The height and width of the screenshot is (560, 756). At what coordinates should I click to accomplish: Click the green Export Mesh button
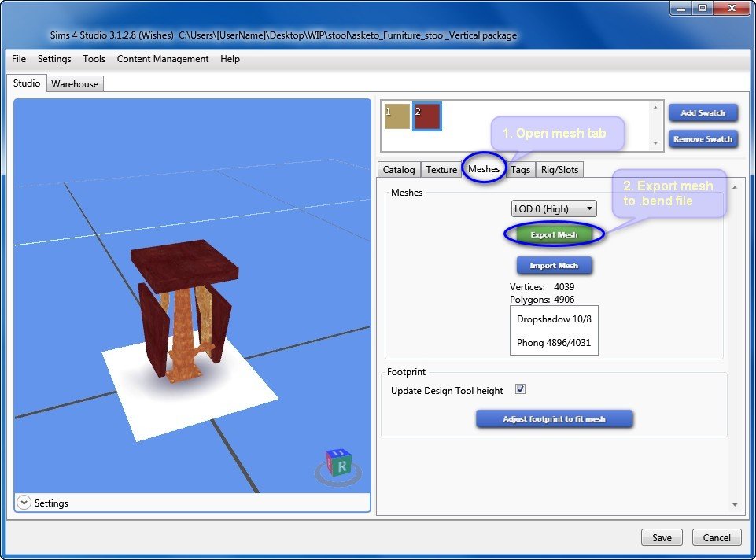[x=554, y=234]
